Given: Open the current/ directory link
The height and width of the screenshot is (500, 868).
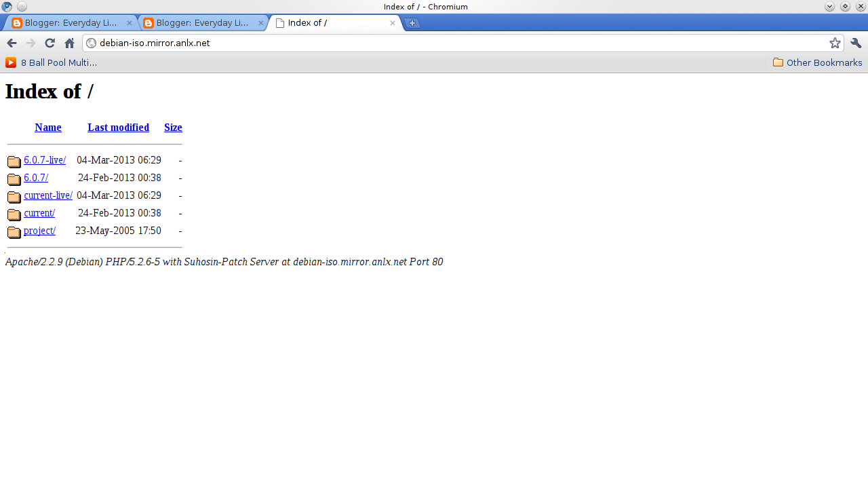Looking at the screenshot, I should 39,213.
